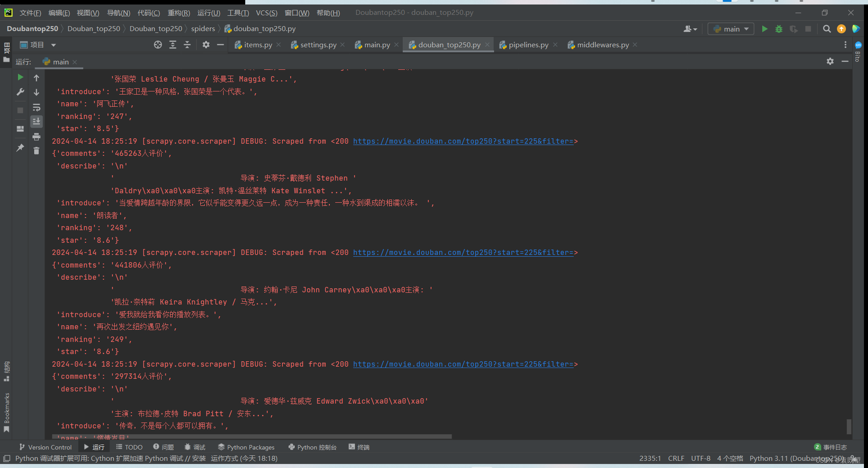Toggle scroll to end of output

coord(36,121)
